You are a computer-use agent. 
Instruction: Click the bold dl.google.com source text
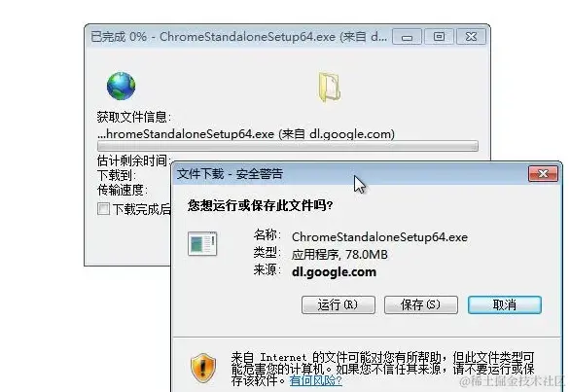click(x=334, y=272)
